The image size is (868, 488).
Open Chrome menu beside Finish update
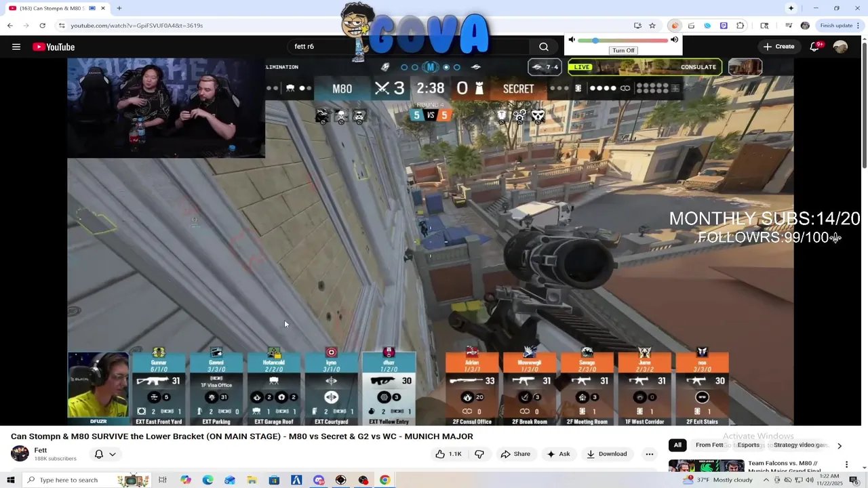click(x=859, y=26)
